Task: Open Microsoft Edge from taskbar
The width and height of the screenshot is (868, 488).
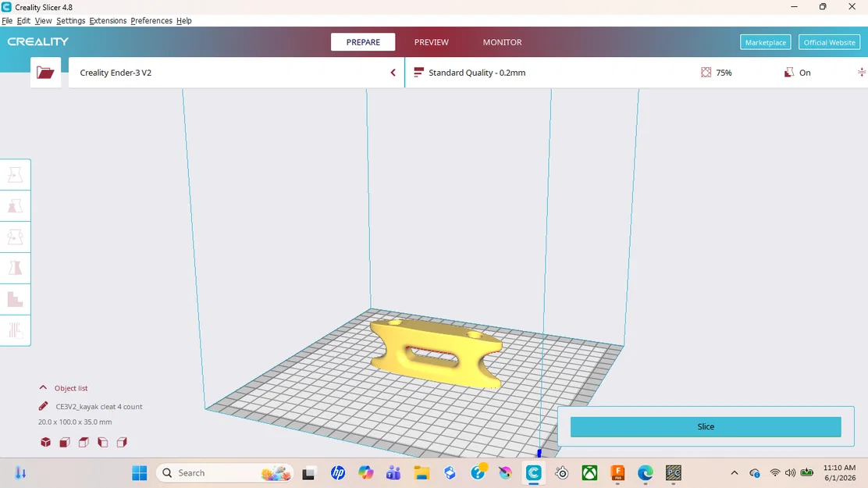Action: (x=646, y=473)
